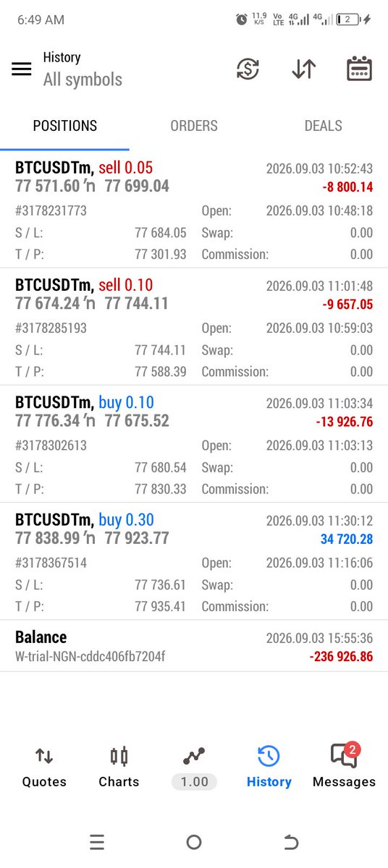Viewport: 388px width, 868px height.
Task: Go to Quotes in bottom navigation
Action: click(44, 767)
